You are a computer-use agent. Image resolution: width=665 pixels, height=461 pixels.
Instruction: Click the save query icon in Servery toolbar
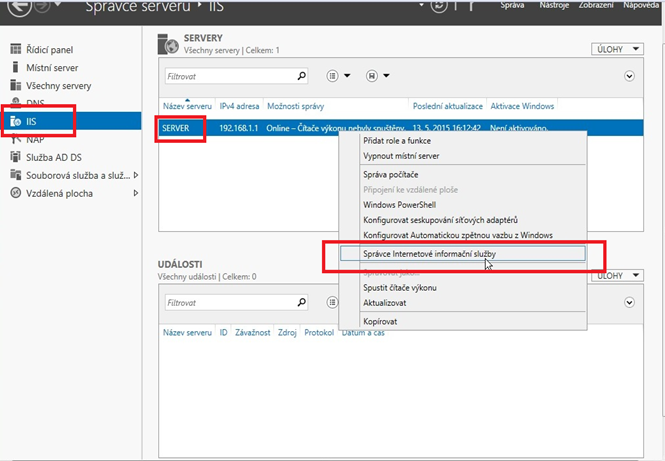coord(372,76)
